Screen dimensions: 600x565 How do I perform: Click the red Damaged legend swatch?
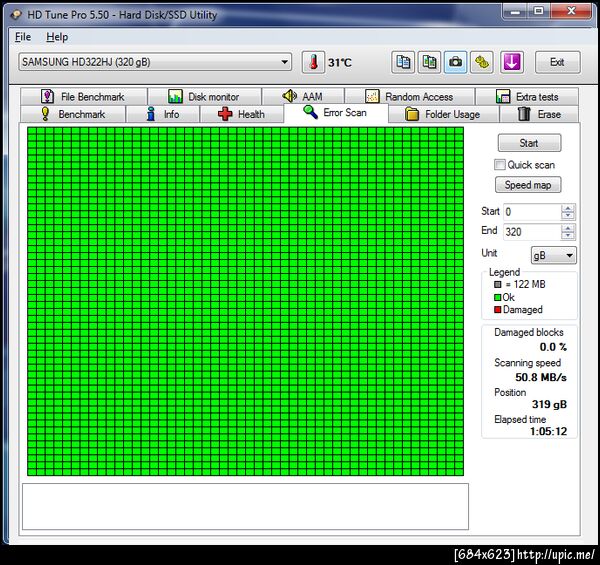click(x=497, y=309)
